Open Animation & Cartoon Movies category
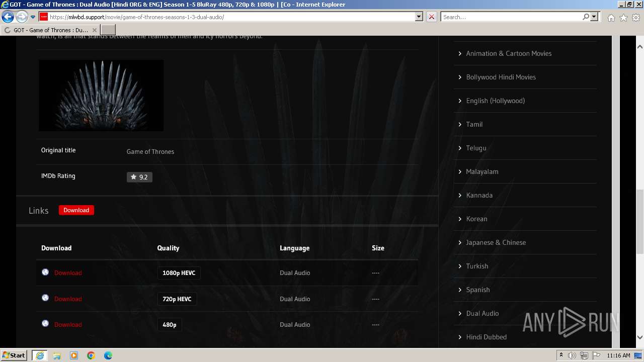Viewport: 644px width, 362px height. pos(509,53)
